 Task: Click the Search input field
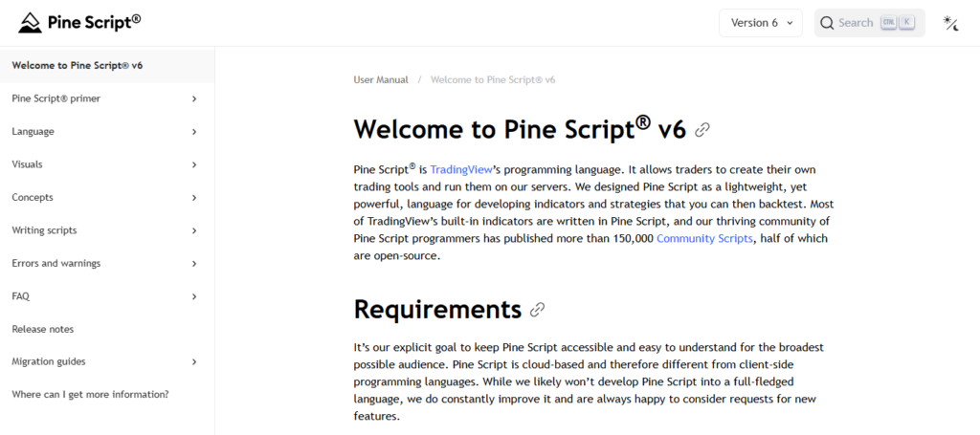click(869, 23)
